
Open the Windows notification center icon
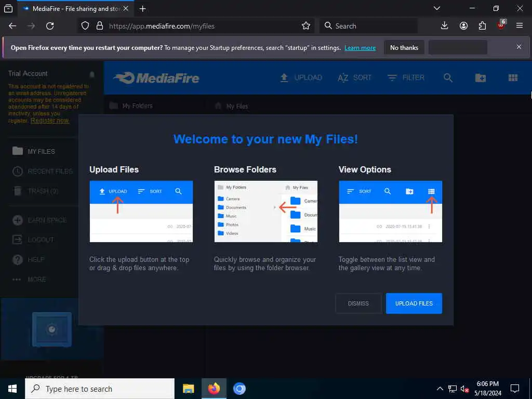[x=515, y=389]
